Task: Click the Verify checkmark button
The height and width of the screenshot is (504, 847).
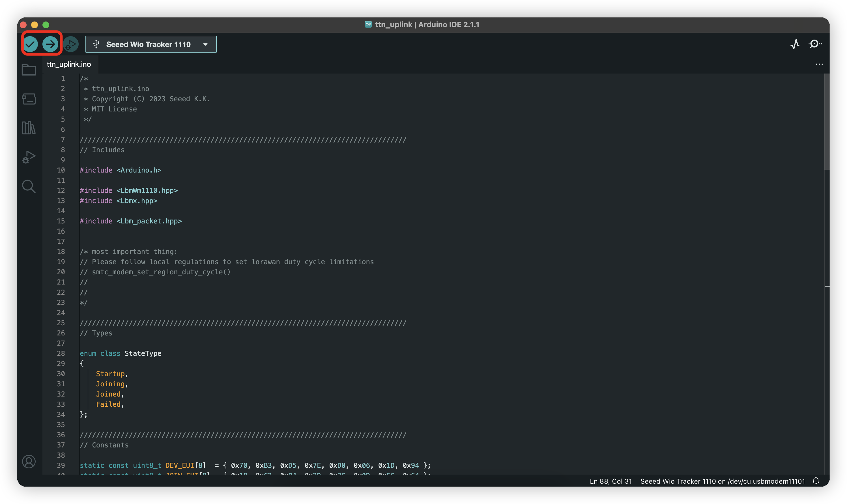Action: (31, 44)
